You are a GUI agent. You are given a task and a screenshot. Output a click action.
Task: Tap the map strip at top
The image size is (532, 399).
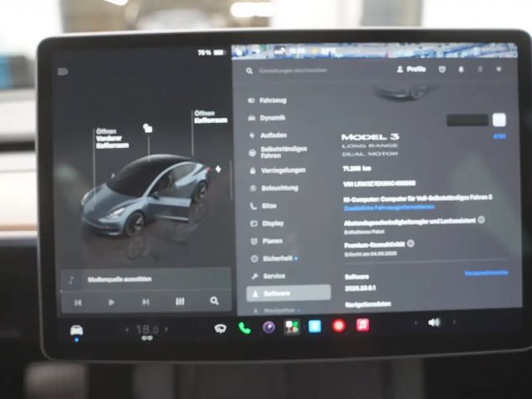click(375, 51)
